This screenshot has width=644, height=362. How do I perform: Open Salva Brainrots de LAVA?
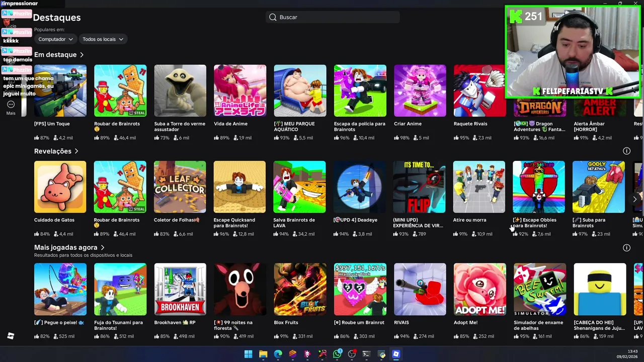click(x=299, y=187)
